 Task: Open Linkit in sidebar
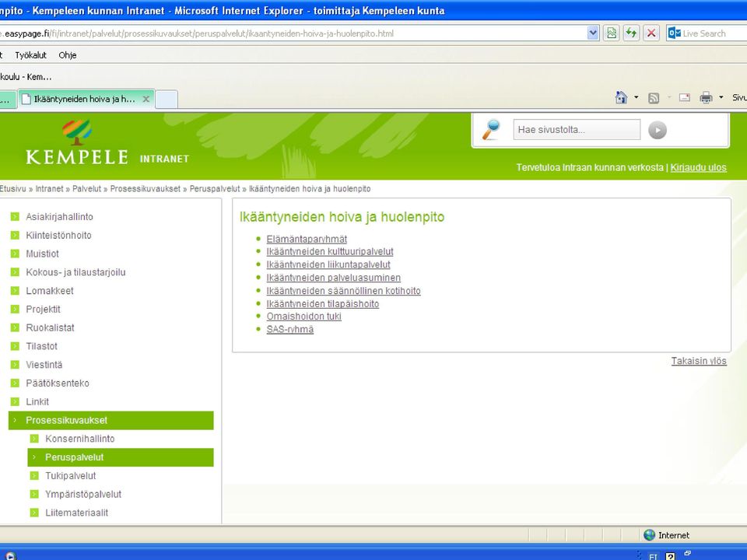click(37, 402)
